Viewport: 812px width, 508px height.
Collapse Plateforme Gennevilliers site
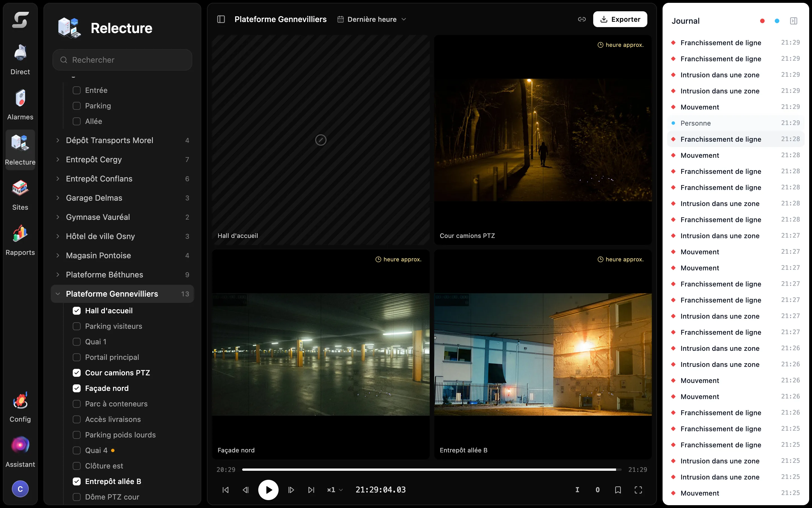(x=122, y=294)
